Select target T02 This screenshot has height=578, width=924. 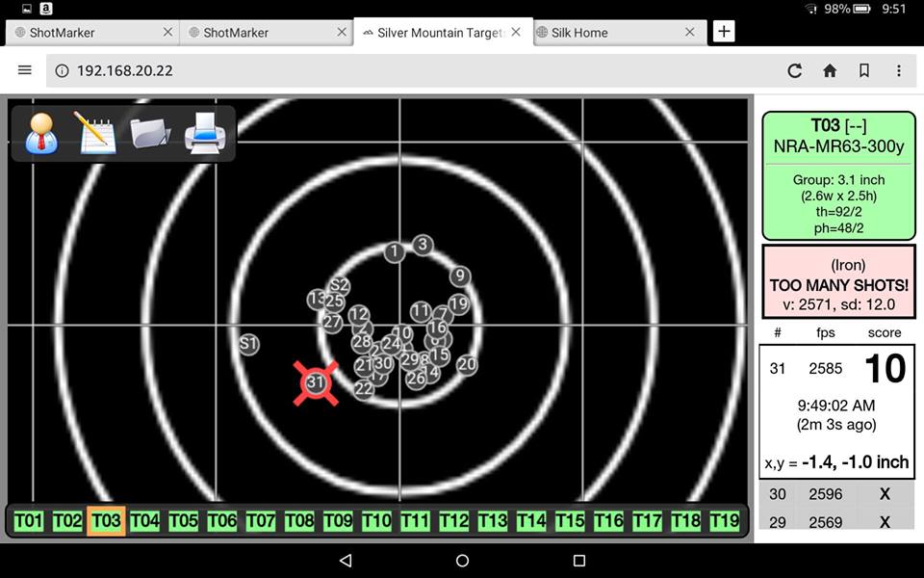point(67,521)
